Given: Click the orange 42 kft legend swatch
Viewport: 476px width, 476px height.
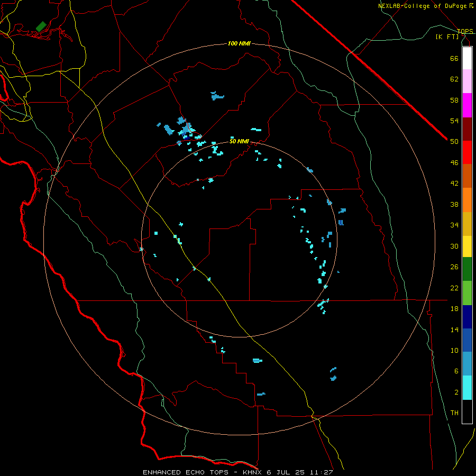Looking at the screenshot, I should click(467, 200).
